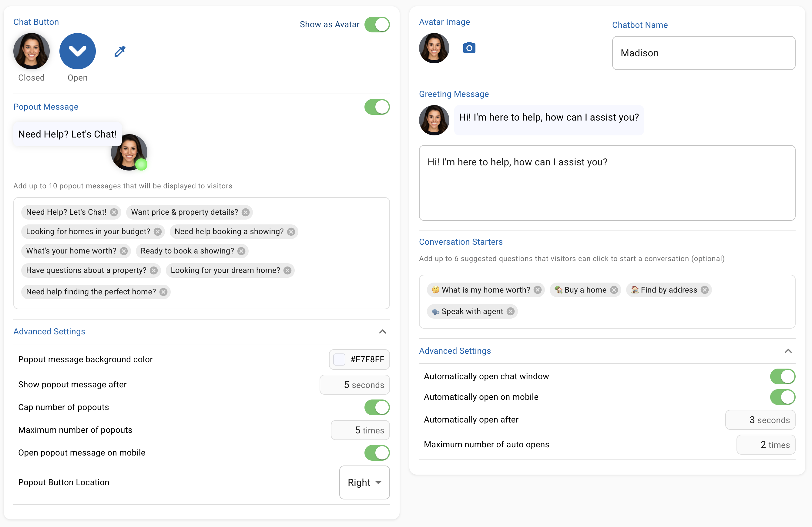Turn off Cap number of popouts

coord(377,407)
